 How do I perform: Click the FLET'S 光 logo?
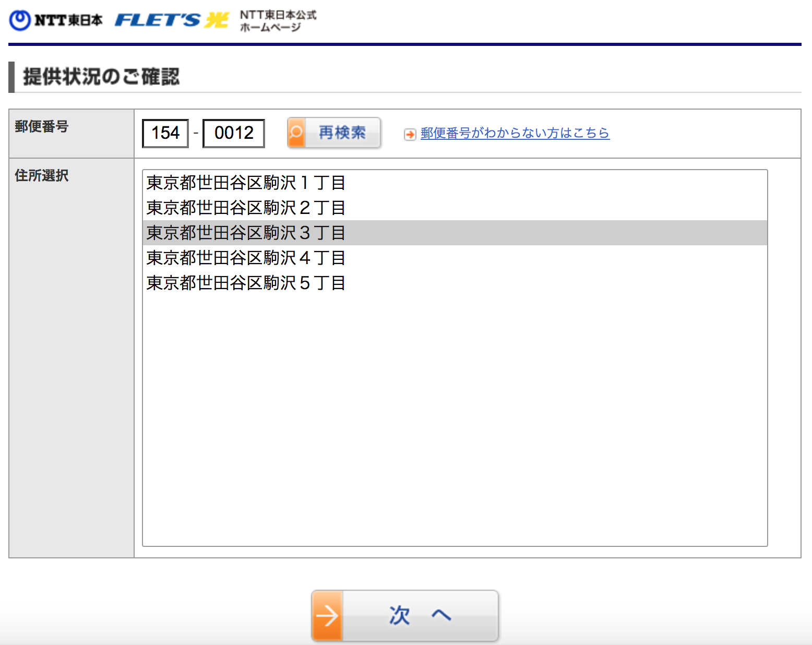172,20
